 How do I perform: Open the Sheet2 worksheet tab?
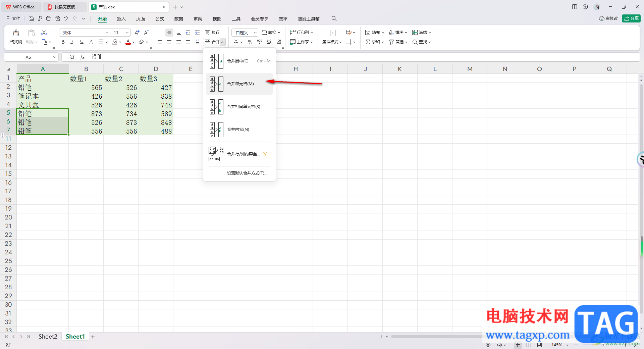tap(48, 337)
